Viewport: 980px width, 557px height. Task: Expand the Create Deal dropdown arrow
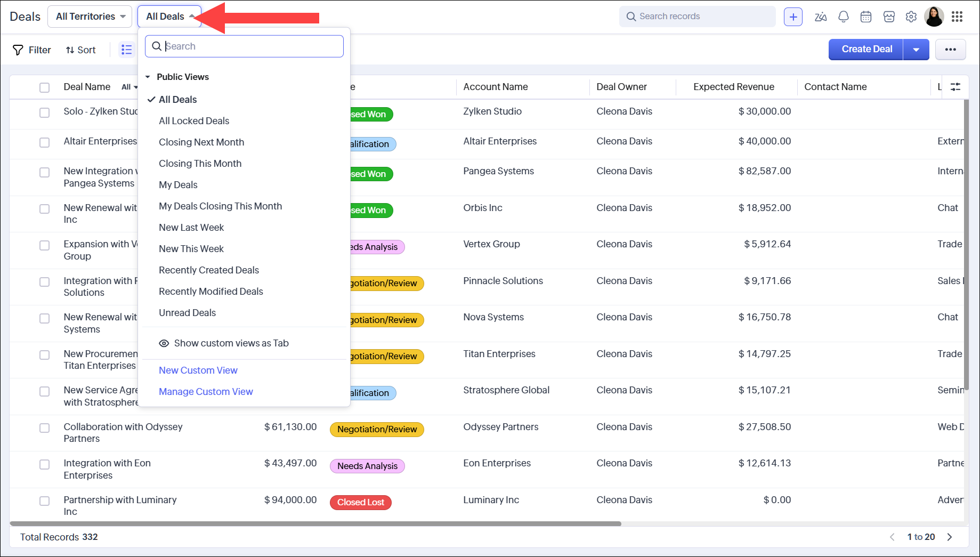click(916, 50)
